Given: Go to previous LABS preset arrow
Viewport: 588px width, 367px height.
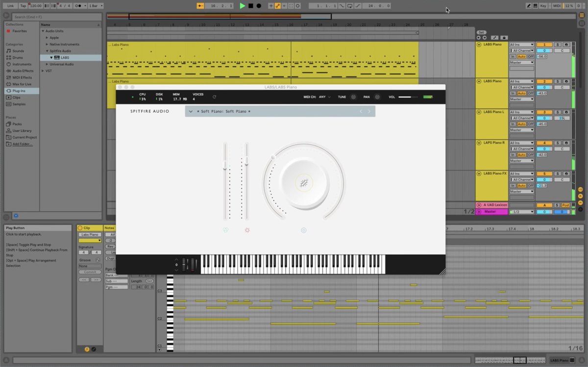Looking at the screenshot, I should coord(361,111).
